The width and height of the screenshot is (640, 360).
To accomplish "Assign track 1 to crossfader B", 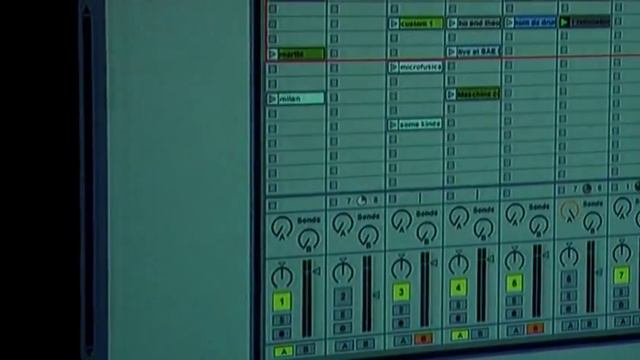I will (x=305, y=349).
